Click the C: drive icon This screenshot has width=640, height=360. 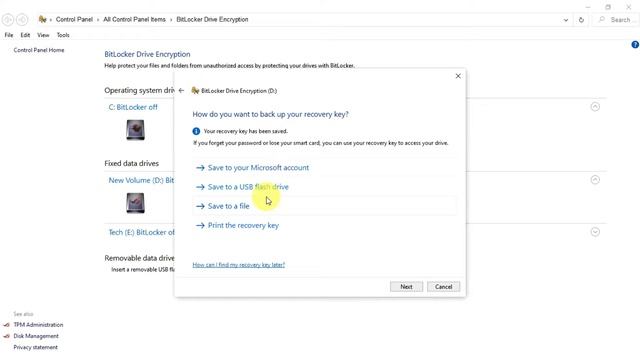point(136,130)
